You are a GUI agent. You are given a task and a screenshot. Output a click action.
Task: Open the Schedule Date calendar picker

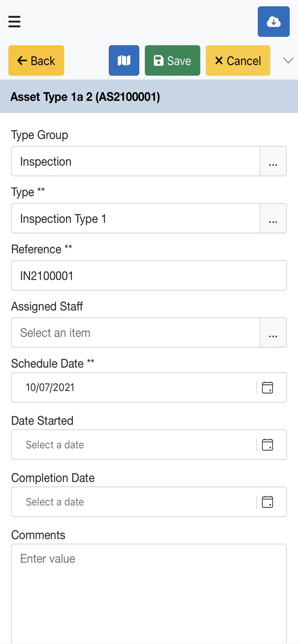[x=267, y=387]
